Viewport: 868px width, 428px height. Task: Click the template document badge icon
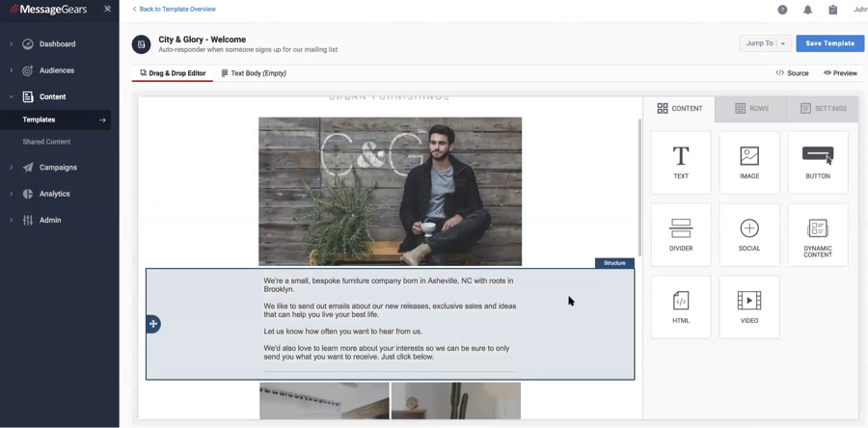(x=141, y=44)
